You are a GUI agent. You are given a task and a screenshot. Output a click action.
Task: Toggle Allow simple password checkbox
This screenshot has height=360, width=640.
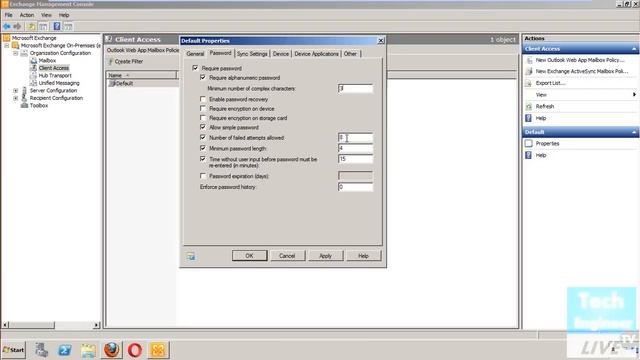(203, 127)
